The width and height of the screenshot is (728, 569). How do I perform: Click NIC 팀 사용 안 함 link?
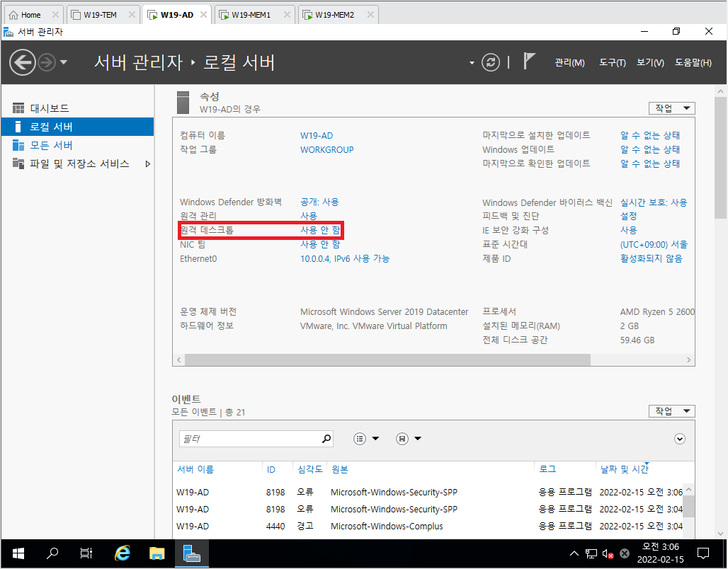click(x=320, y=244)
